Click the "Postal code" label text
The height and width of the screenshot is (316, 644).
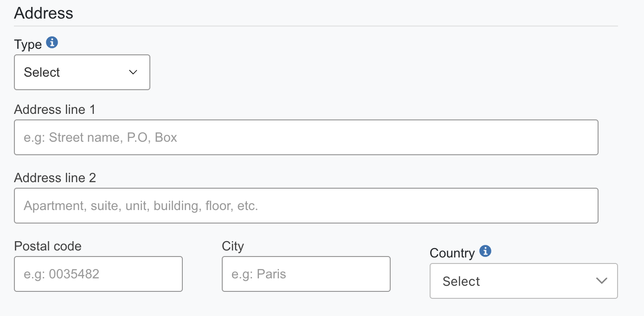(48, 246)
